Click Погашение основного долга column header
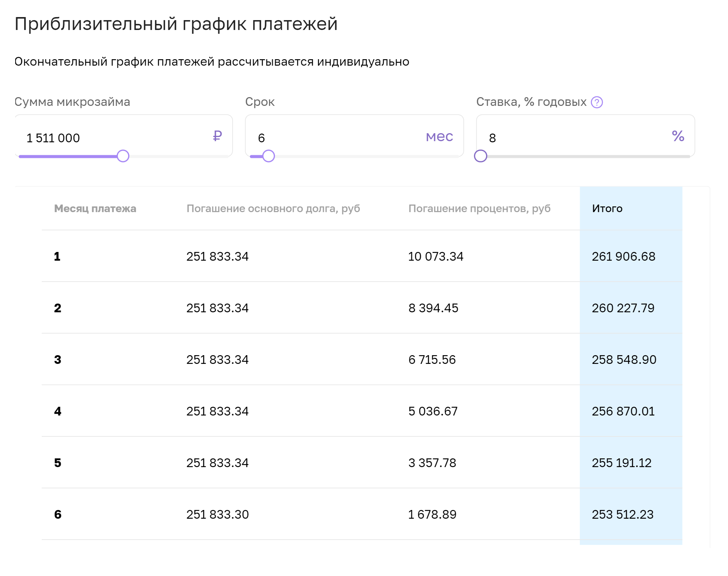This screenshot has height=576, width=728. click(273, 208)
